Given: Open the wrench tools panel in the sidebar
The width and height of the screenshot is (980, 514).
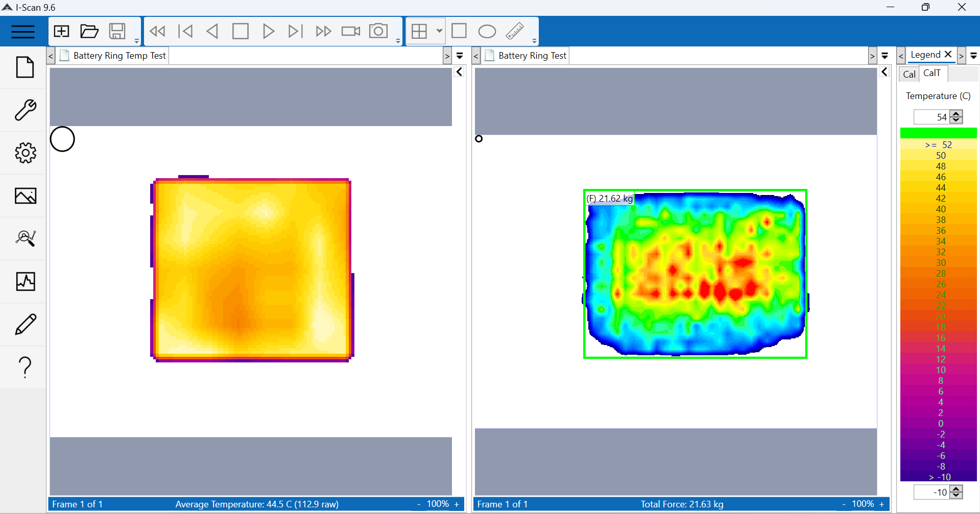Looking at the screenshot, I should point(25,110).
